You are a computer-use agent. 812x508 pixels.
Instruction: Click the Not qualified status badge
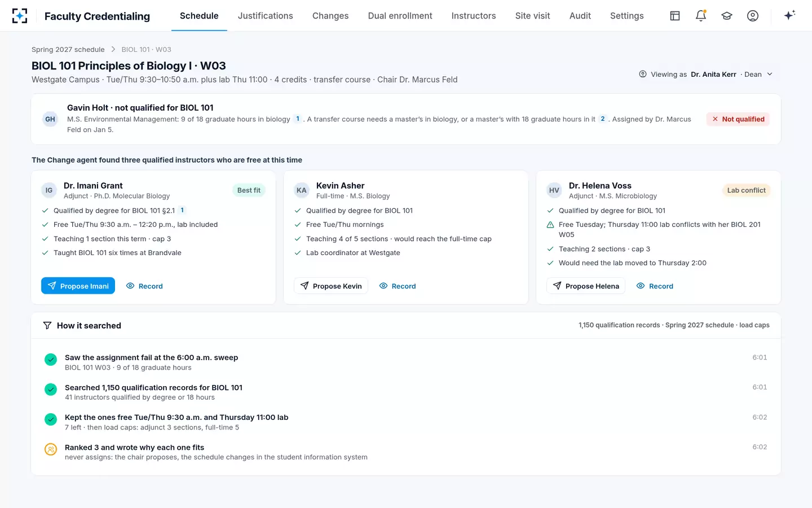[738, 119]
